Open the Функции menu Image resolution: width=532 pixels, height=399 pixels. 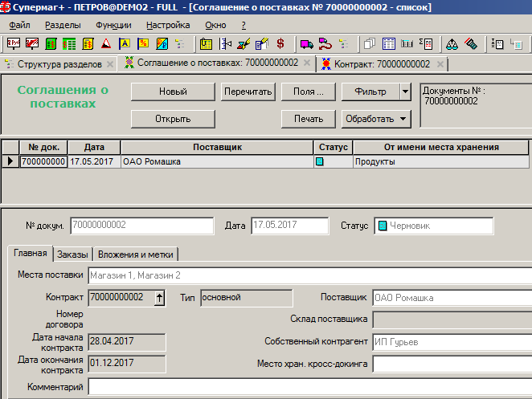pyautogui.click(x=113, y=25)
